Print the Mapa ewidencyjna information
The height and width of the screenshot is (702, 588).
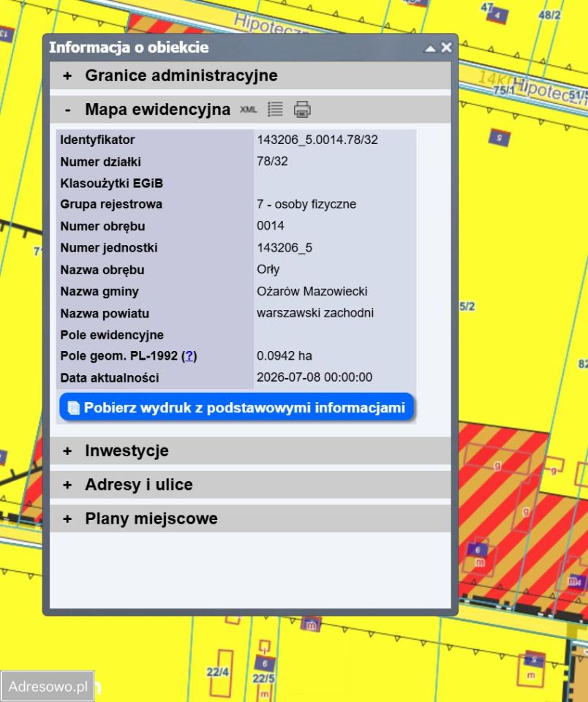[302, 109]
